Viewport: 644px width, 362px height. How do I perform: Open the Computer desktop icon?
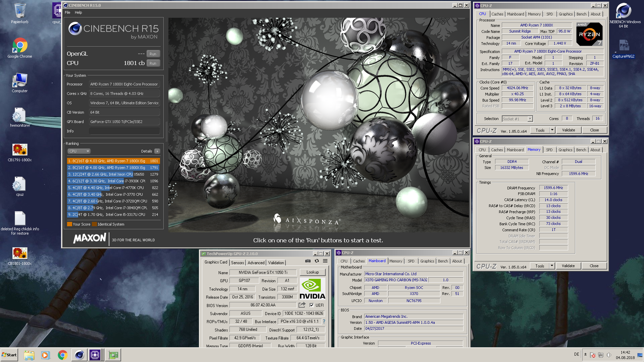point(20,83)
